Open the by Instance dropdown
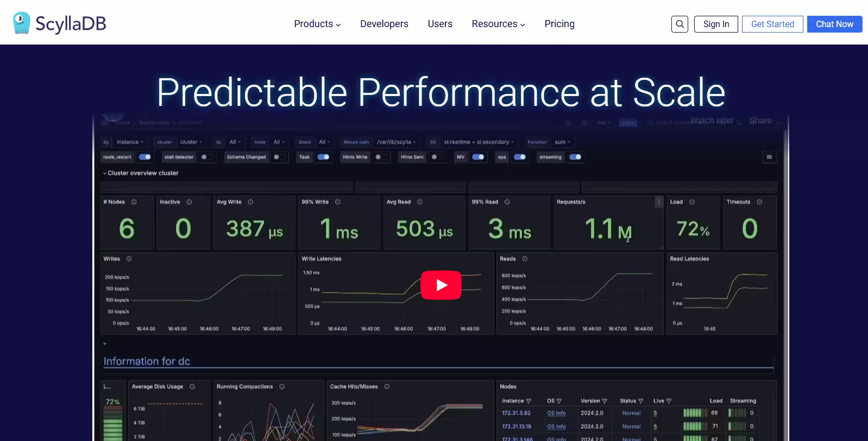Image resolution: width=868 pixels, height=441 pixels. [130, 142]
